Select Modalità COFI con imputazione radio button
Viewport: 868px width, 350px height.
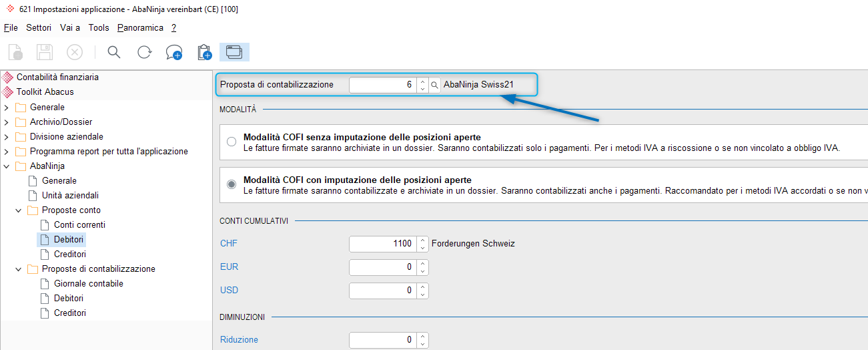click(232, 184)
